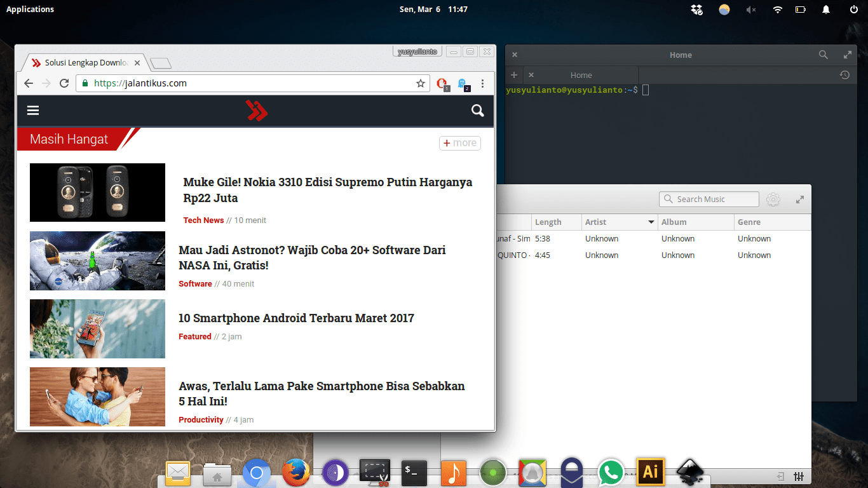Toggle the equalizer in music player
Viewport: 868px width, 488px height.
(799, 477)
